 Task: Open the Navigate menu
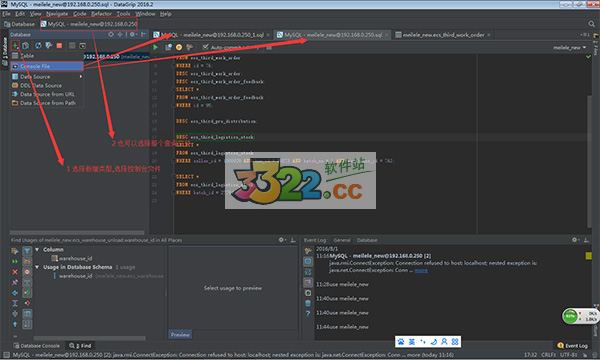click(x=57, y=14)
